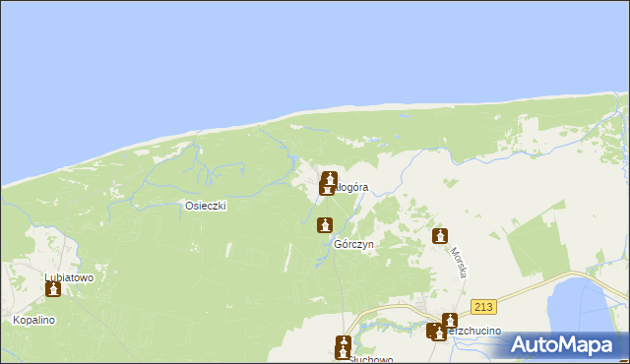Select the Osieczki place label
Viewport: 630px width, 364px height.
click(x=206, y=206)
